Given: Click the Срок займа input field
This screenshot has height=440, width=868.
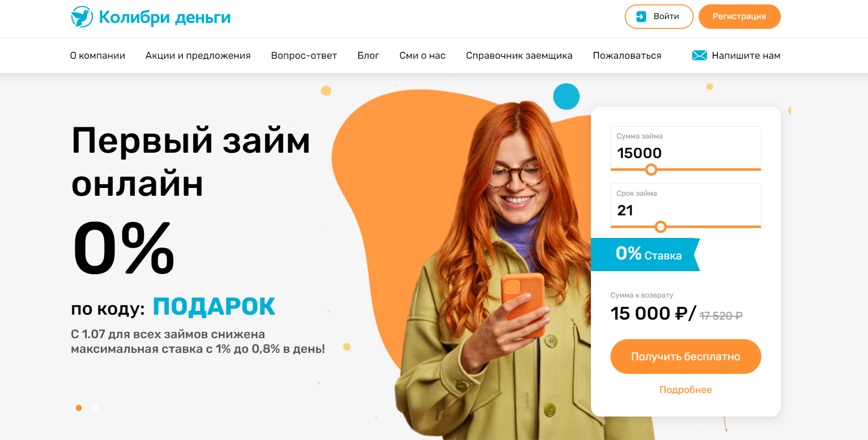Looking at the screenshot, I should point(685,205).
